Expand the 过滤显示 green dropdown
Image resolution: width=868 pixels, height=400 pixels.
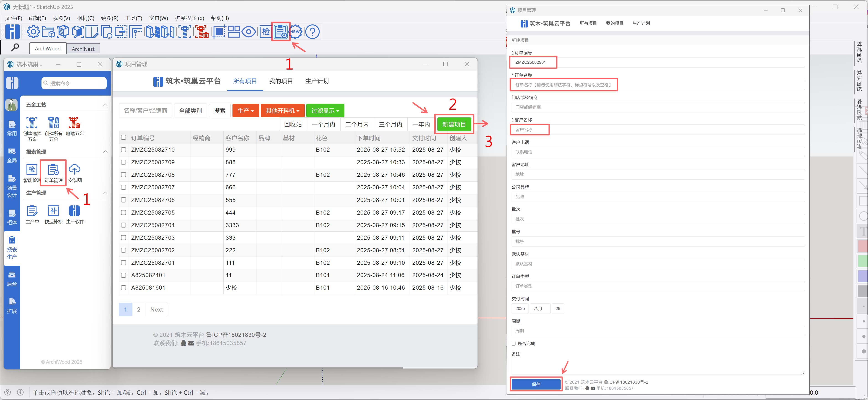click(x=325, y=111)
